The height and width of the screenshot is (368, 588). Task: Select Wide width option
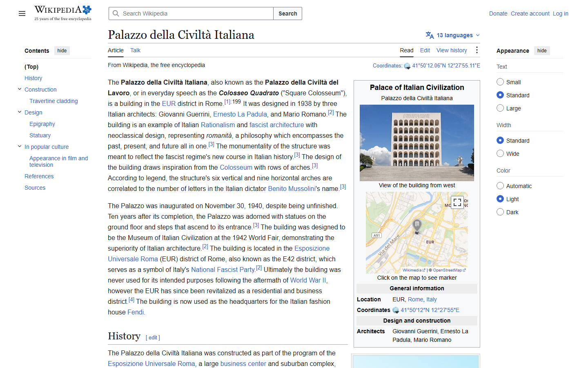tap(500, 153)
